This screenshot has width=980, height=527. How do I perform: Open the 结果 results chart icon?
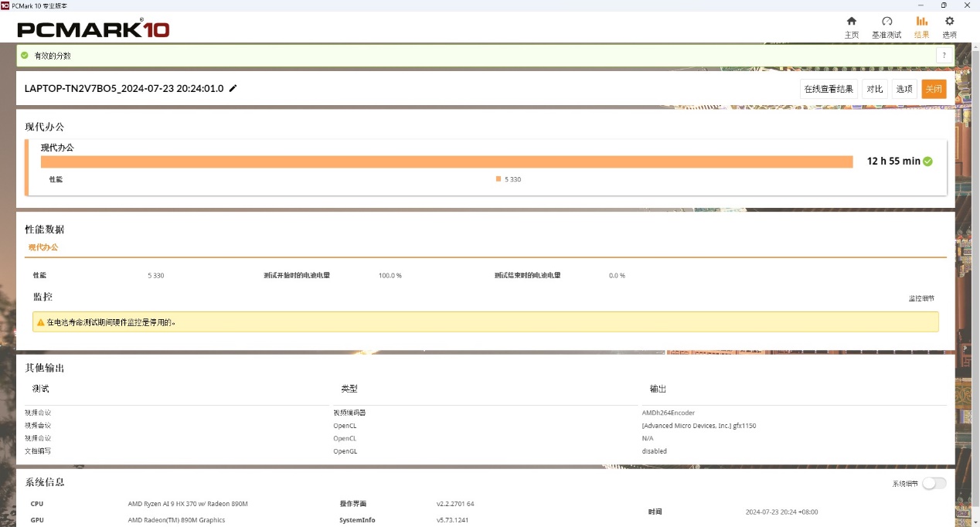click(922, 27)
